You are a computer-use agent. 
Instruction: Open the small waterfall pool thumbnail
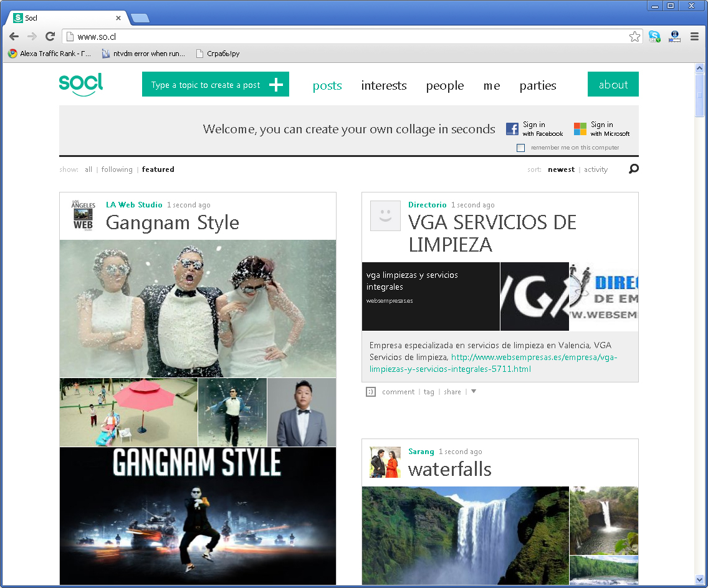pos(604,520)
